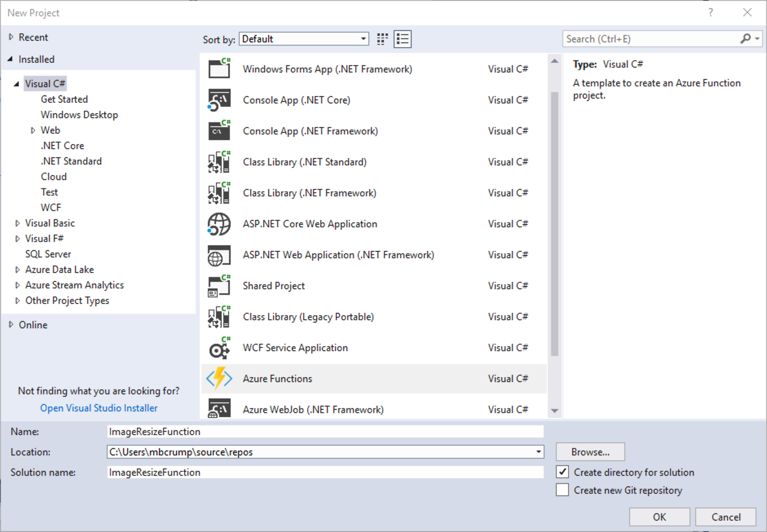
Task: Select 'Azure WebJob (.NET Framework)' template name
Action: pyautogui.click(x=313, y=409)
